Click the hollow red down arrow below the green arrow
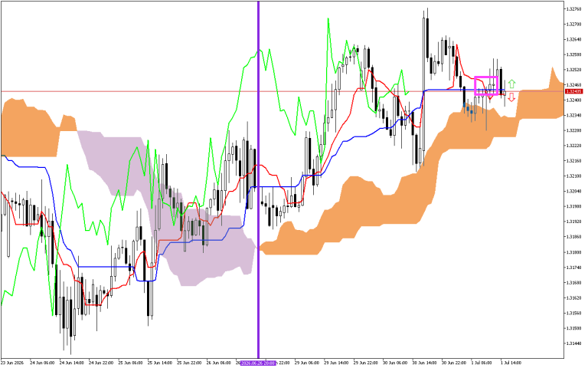 [511, 97]
